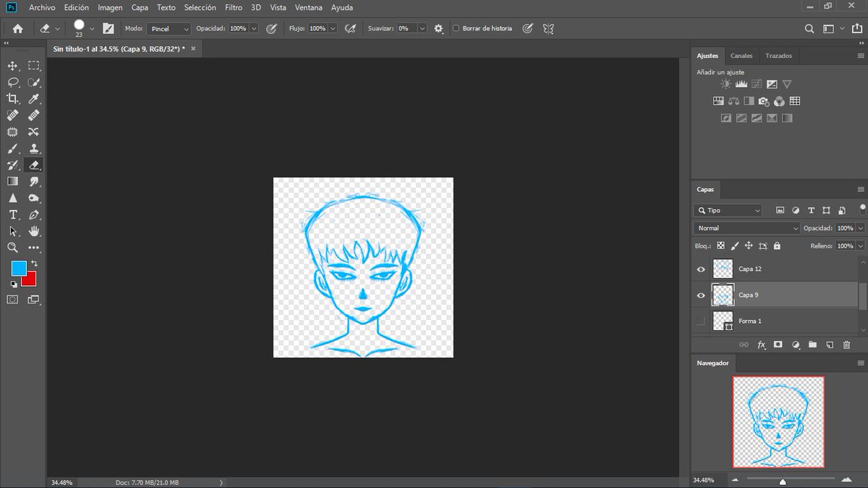The height and width of the screenshot is (488, 868).
Task: Toggle lock transparent pixels
Action: (x=720, y=246)
